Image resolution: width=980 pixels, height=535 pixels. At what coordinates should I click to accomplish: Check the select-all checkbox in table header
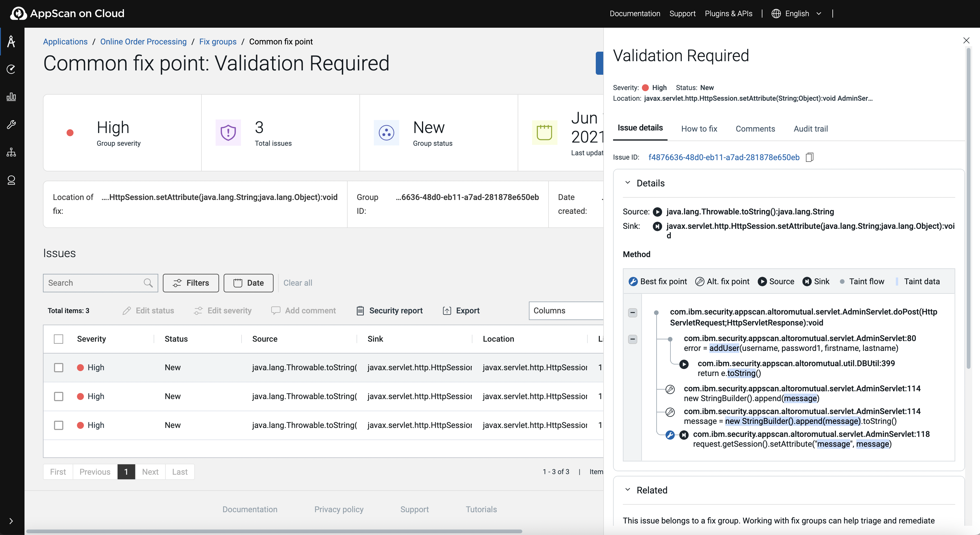click(59, 339)
